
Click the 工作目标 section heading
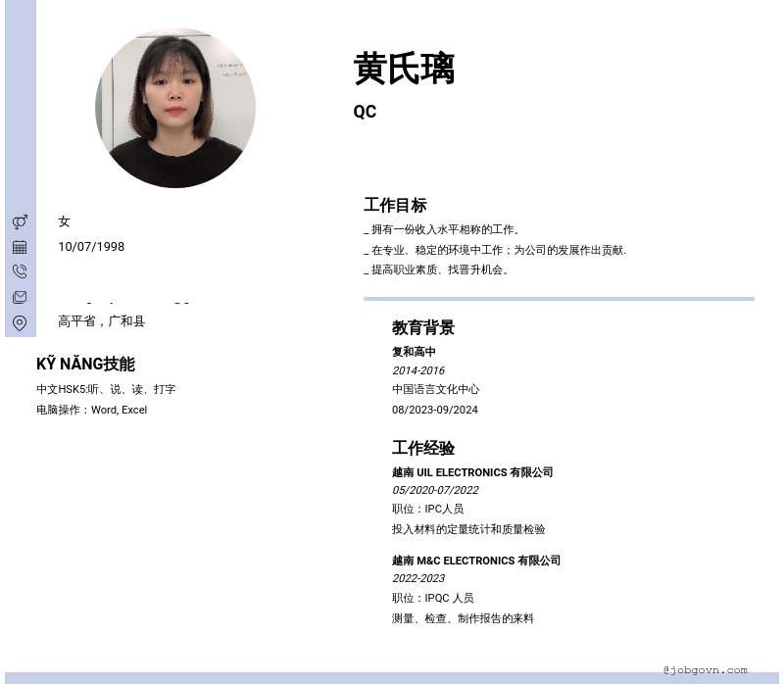[395, 205]
